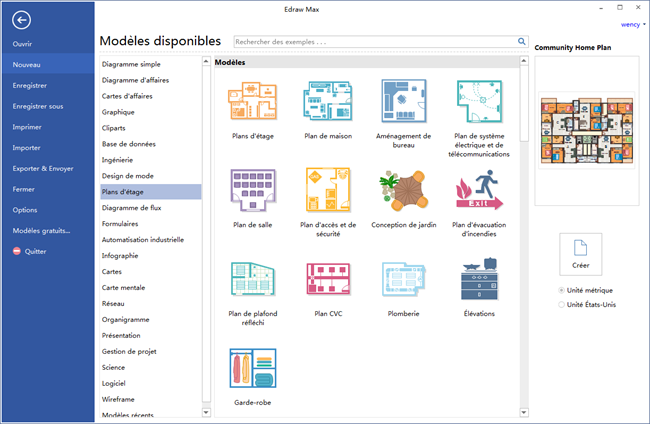Viewport: 650px width, 424px height.
Task: Select Carte mentale category
Action: [123, 288]
